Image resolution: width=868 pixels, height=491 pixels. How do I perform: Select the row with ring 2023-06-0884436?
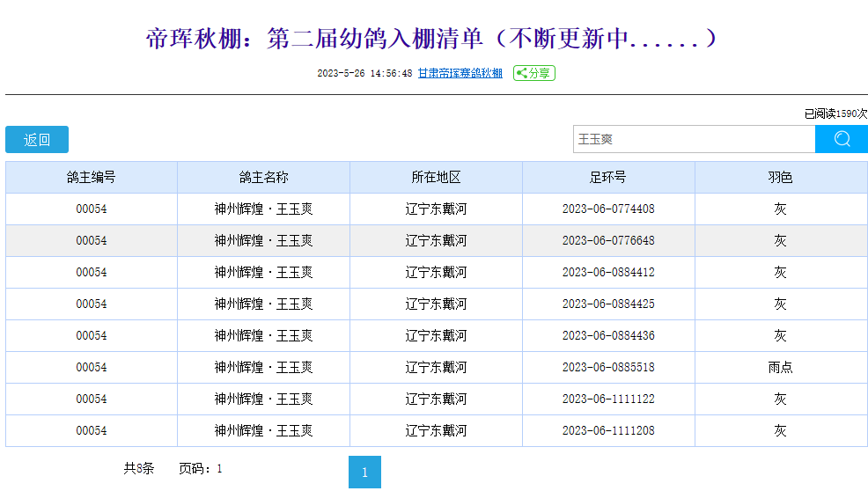pos(608,335)
